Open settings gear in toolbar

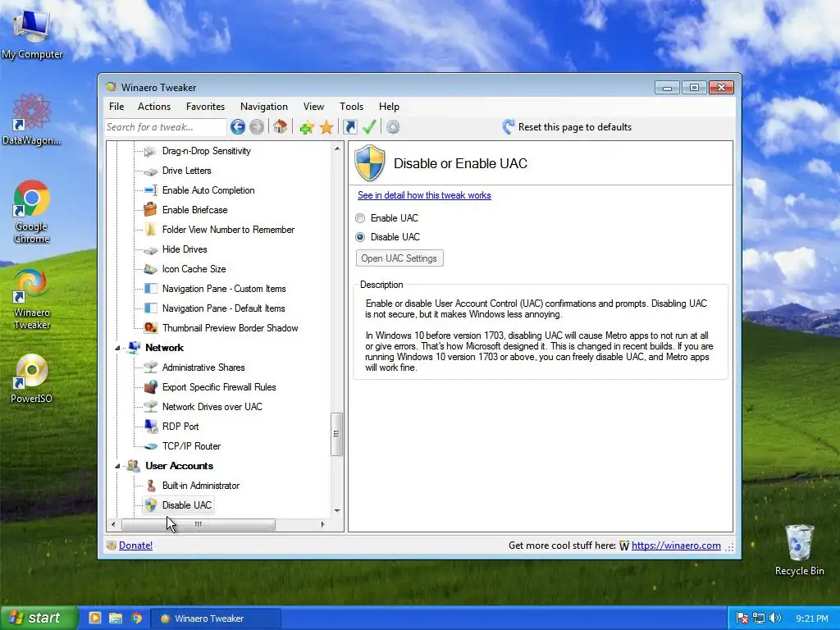(x=393, y=127)
